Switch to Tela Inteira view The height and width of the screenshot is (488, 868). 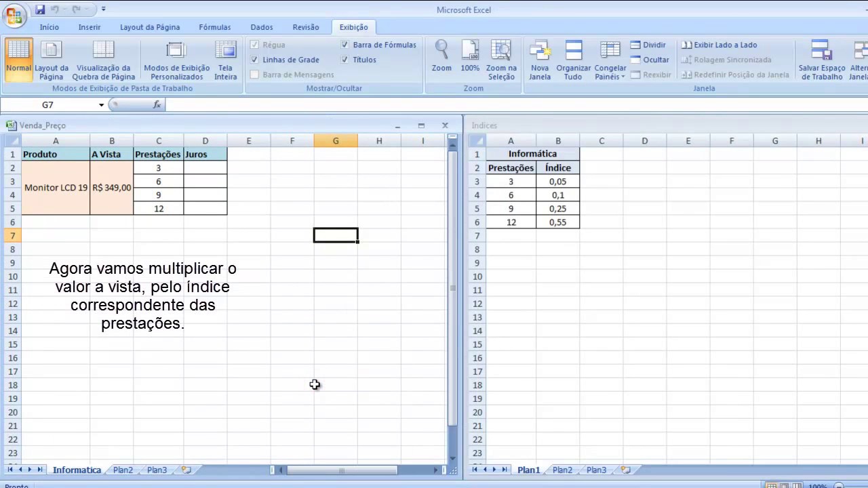point(226,61)
